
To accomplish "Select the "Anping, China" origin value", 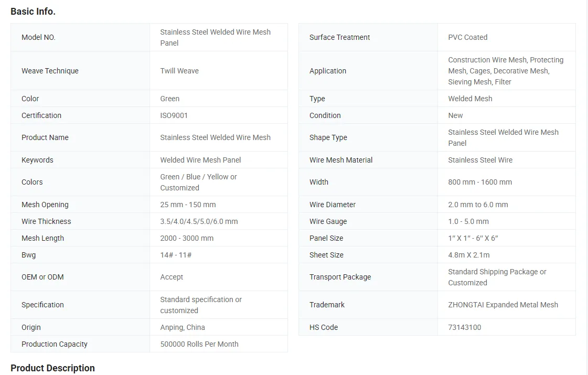I will coord(183,327).
